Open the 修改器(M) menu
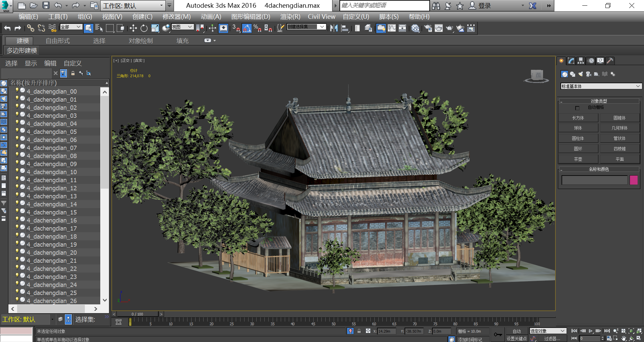The image size is (644, 342). pos(177,17)
